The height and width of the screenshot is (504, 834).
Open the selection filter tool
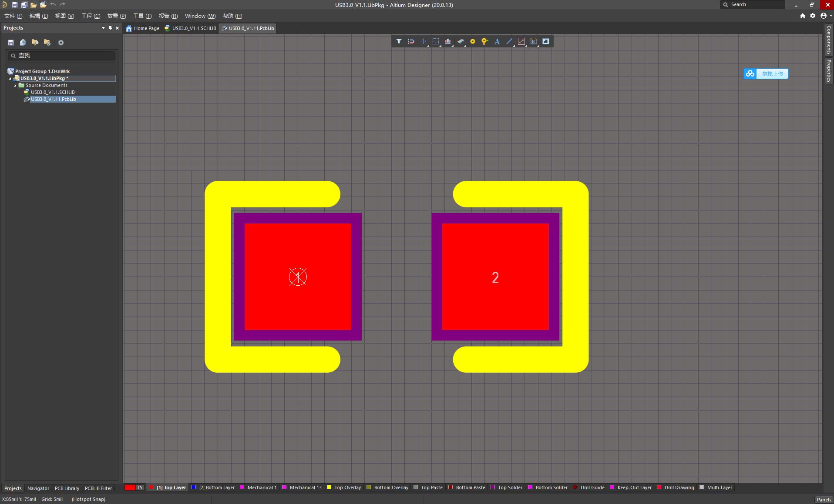point(399,41)
